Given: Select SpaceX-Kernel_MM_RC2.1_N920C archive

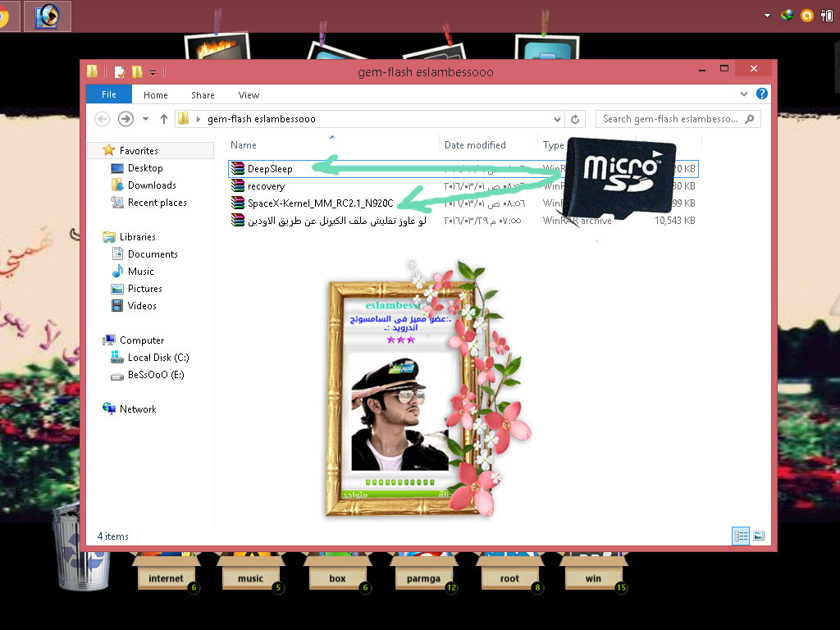Looking at the screenshot, I should click(321, 203).
